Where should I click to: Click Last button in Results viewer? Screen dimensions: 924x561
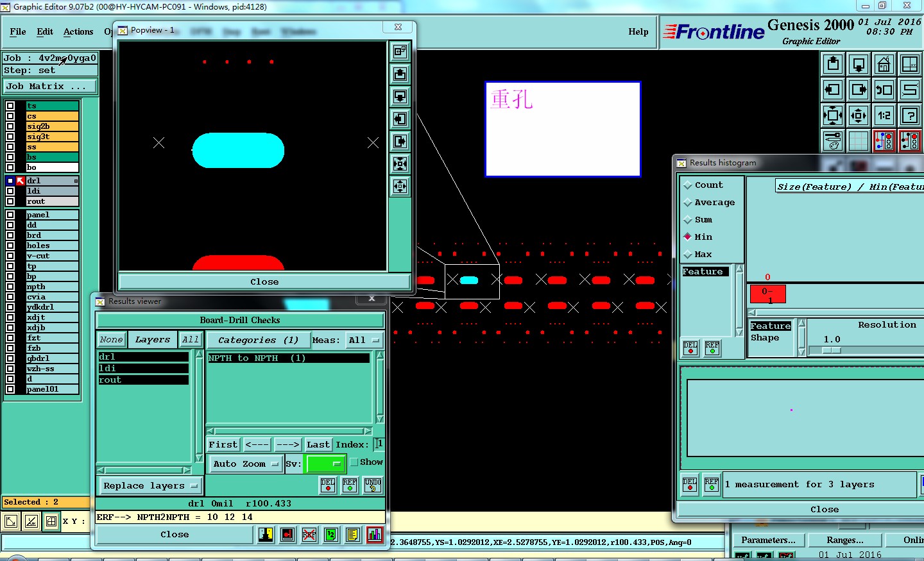tap(318, 444)
